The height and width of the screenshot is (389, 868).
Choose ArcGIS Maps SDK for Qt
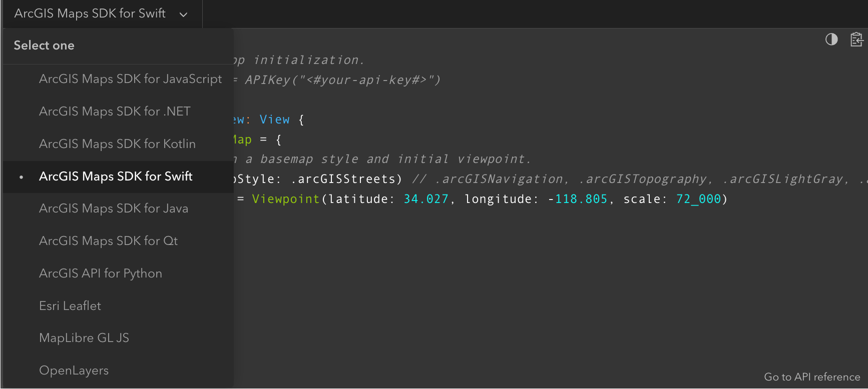tap(118, 241)
